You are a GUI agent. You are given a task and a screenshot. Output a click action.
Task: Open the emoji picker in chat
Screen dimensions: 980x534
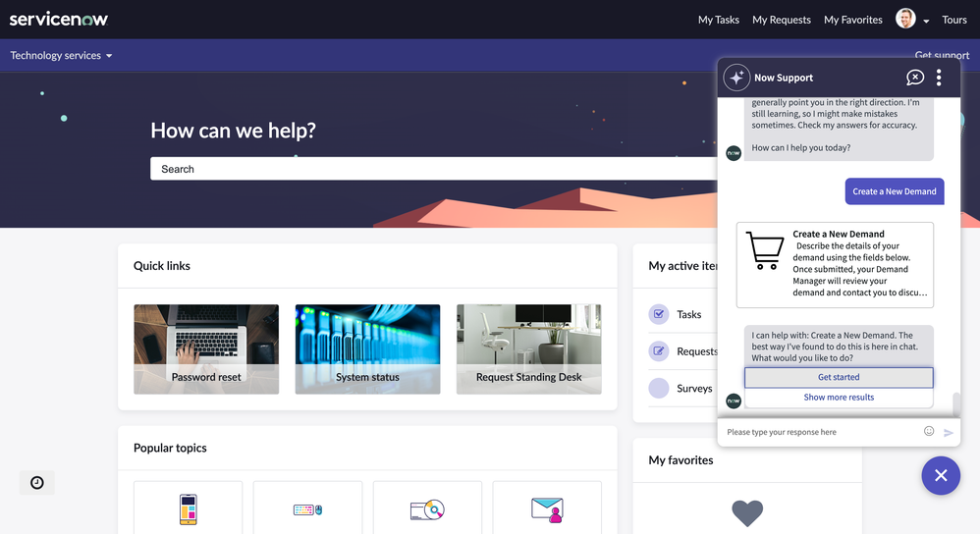[929, 431]
